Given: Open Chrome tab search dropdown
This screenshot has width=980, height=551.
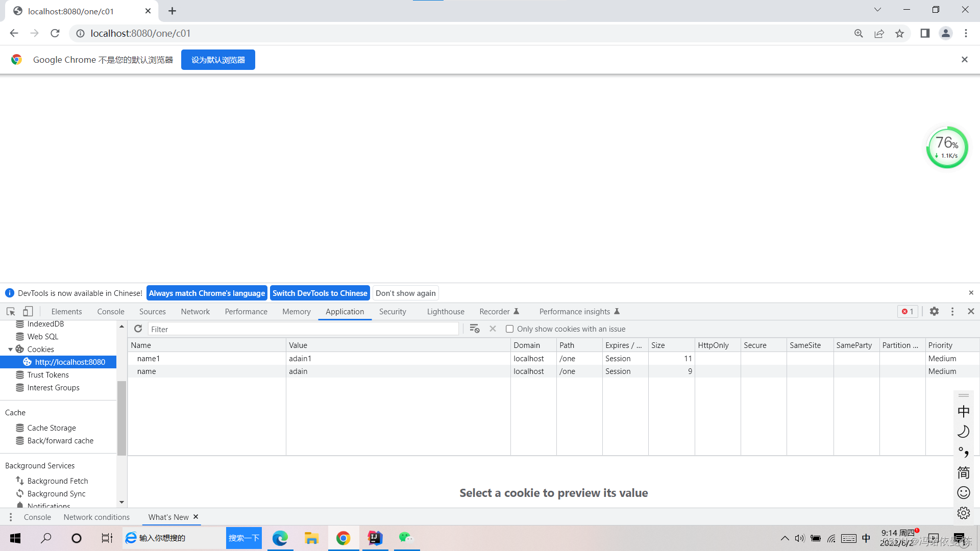Looking at the screenshot, I should tap(877, 10).
